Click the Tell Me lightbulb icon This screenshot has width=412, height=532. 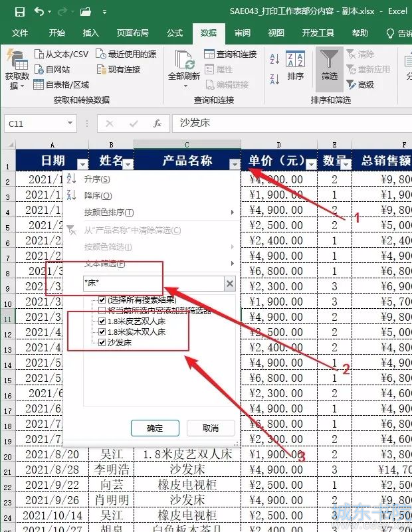tap(390, 33)
